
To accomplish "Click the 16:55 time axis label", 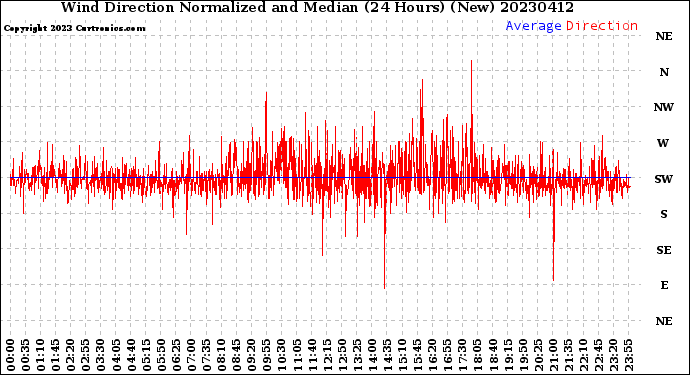I will pyautogui.click(x=448, y=355).
